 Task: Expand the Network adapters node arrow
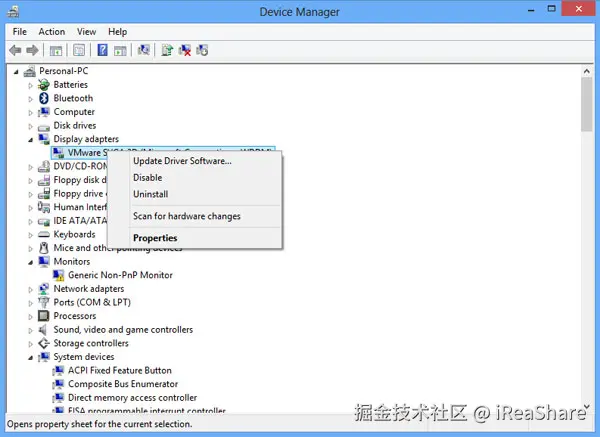30,289
